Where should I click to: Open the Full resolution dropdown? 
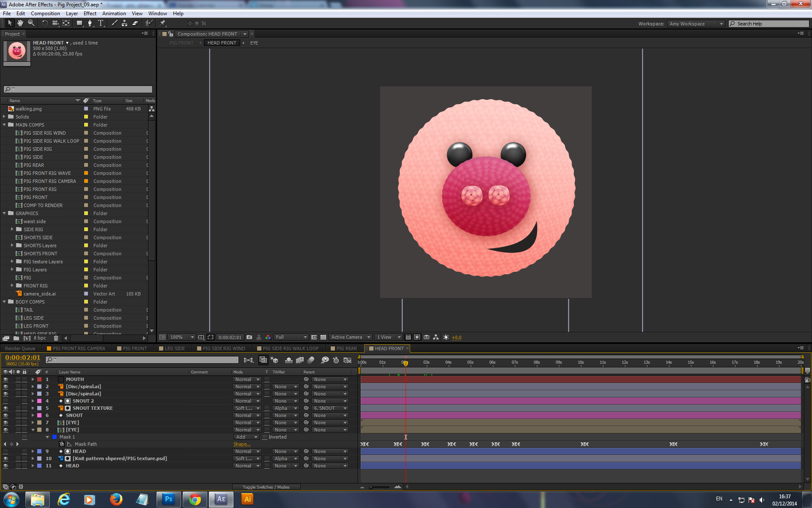point(291,337)
